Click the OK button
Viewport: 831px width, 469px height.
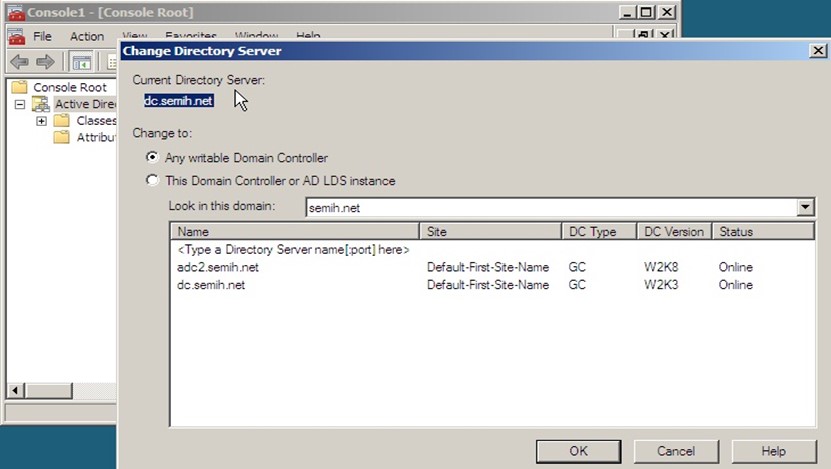[578, 451]
